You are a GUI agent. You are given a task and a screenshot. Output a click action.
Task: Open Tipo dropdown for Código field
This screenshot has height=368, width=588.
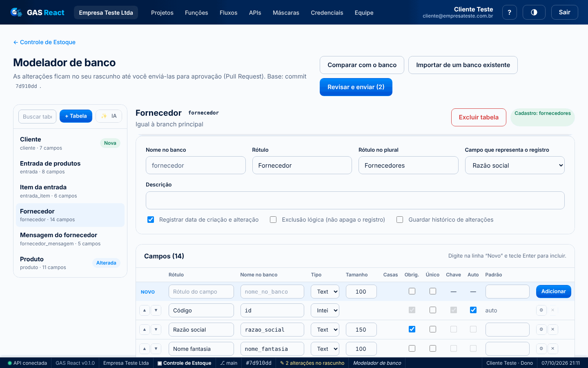tap(325, 310)
